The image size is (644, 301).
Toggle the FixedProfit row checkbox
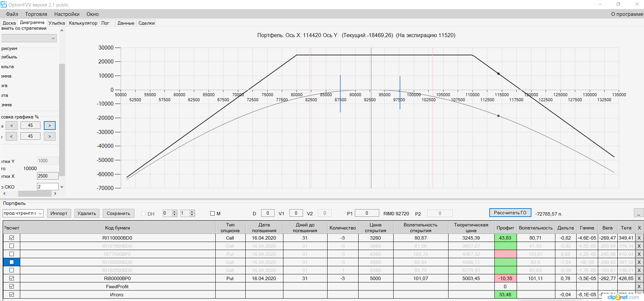11,286
